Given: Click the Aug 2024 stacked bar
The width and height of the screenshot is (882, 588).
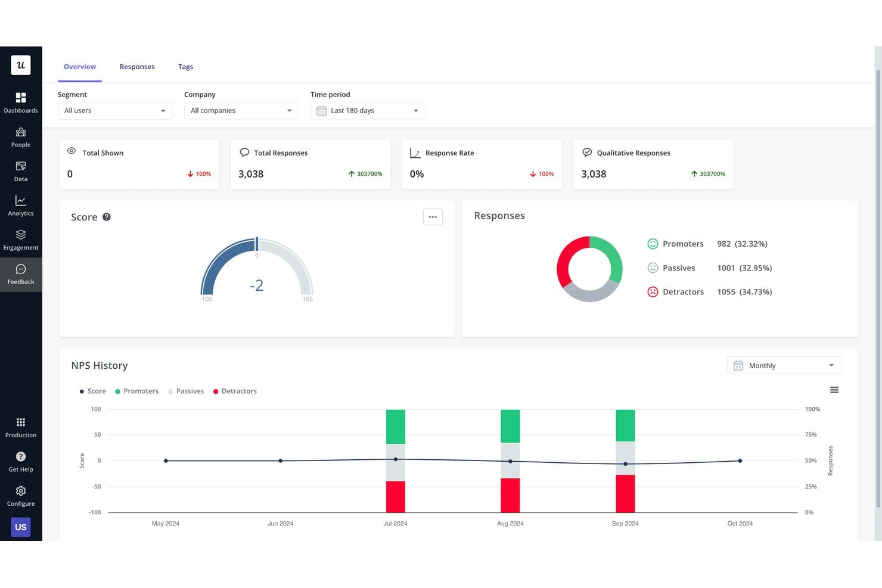Looking at the screenshot, I should (x=510, y=461).
